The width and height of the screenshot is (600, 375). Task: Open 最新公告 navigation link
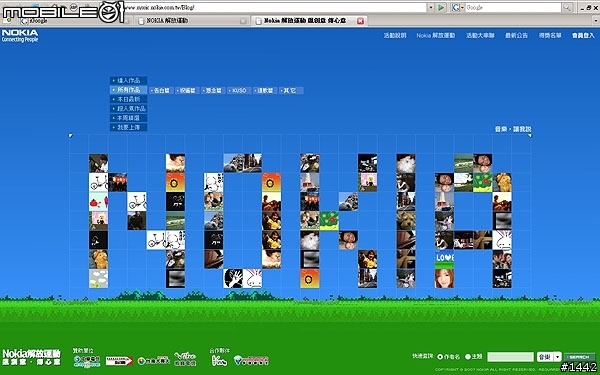517,36
